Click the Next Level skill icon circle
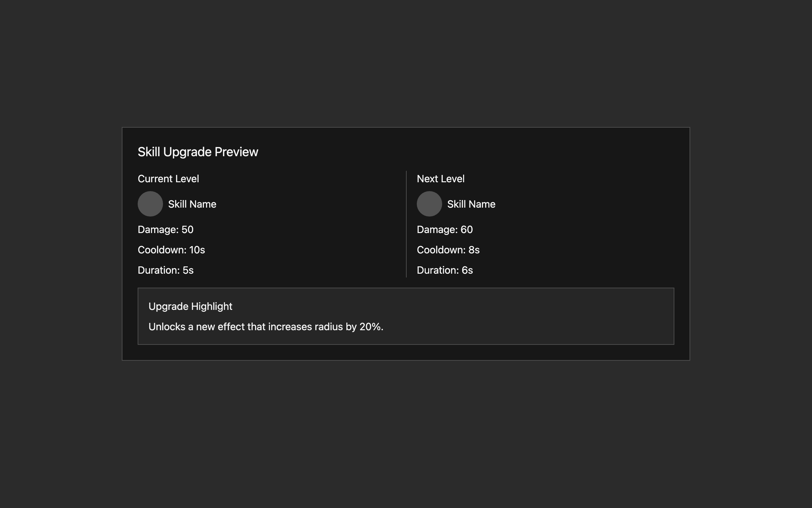The image size is (812, 508). tap(429, 204)
